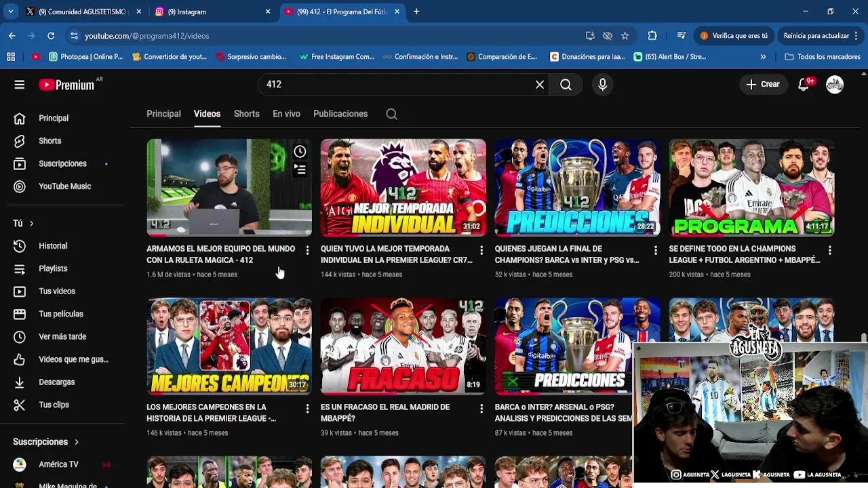Switch to the channel Shorts tab
The height and width of the screenshot is (488, 868).
[246, 114]
